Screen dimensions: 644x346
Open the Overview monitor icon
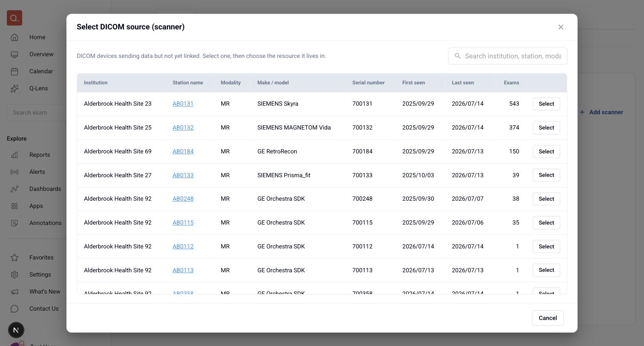14,54
